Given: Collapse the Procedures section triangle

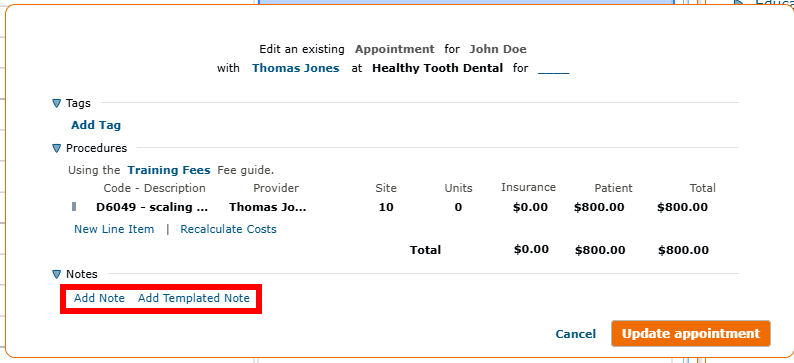Looking at the screenshot, I should click(56, 148).
